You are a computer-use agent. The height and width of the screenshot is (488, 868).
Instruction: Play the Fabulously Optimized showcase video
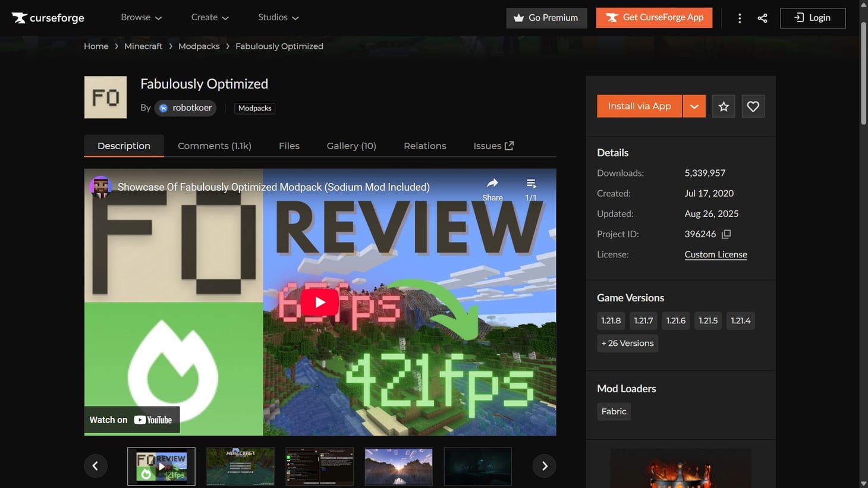click(x=319, y=301)
